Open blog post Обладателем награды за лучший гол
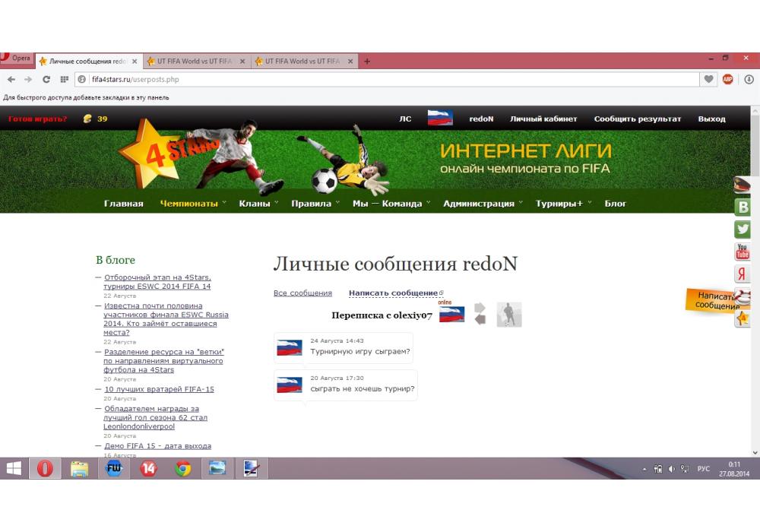 (155, 418)
